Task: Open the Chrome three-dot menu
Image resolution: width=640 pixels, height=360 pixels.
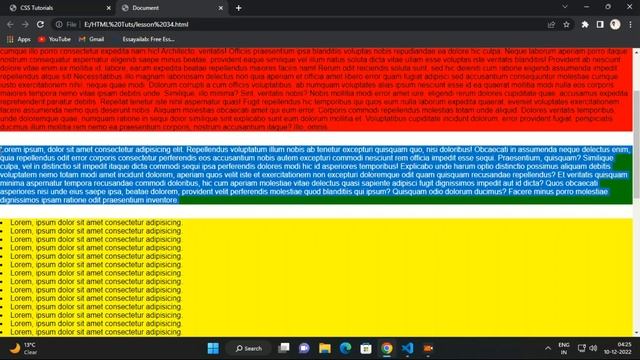Action: pyautogui.click(x=630, y=24)
